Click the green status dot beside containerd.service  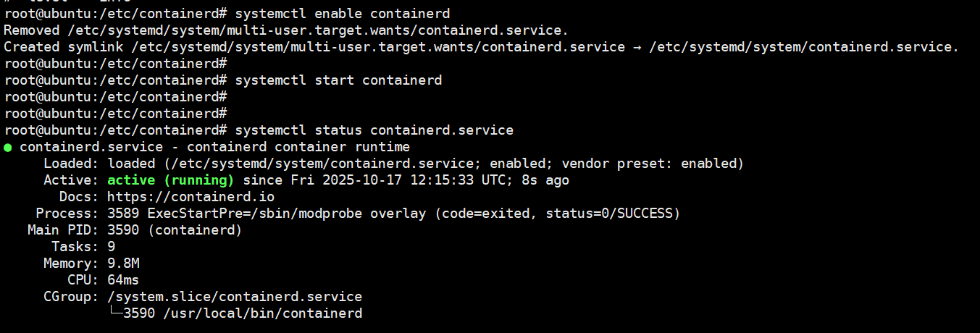8,147
